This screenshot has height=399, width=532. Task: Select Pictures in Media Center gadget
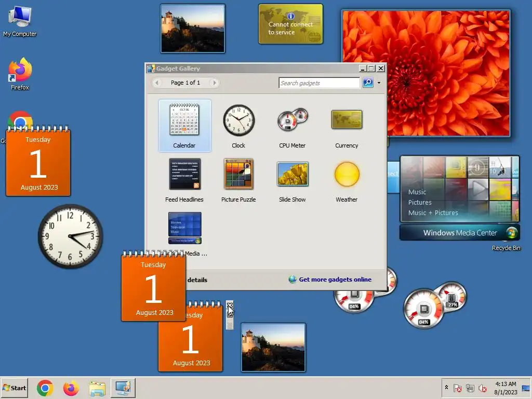pos(420,203)
